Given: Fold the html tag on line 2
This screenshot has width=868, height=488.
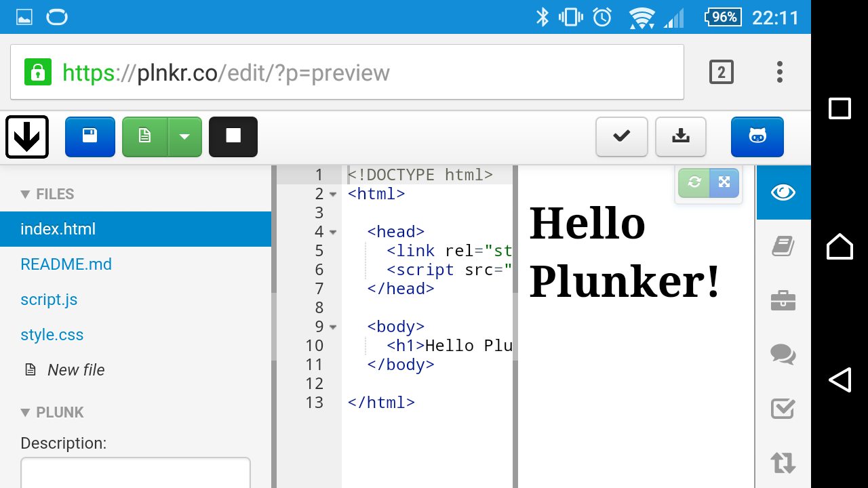Looking at the screenshot, I should click(333, 195).
